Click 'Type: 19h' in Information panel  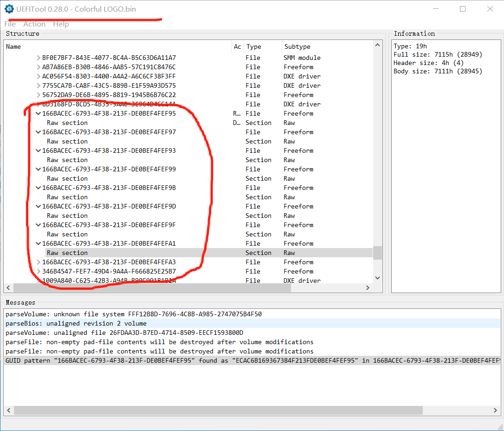pyautogui.click(x=410, y=46)
